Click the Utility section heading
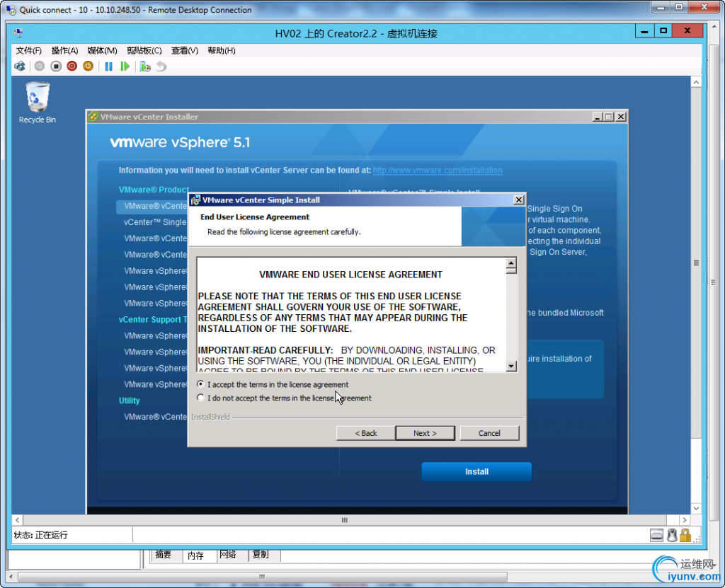Image resolution: width=725 pixels, height=588 pixels. click(129, 400)
